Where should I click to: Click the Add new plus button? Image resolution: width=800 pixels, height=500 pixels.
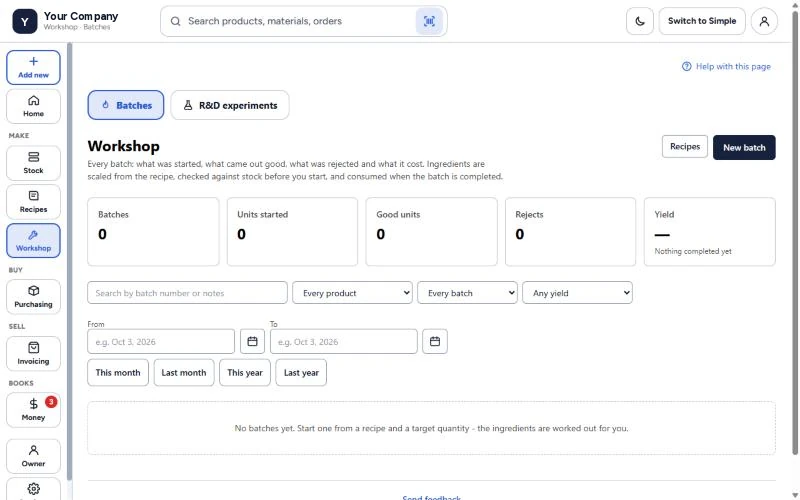coord(33,67)
